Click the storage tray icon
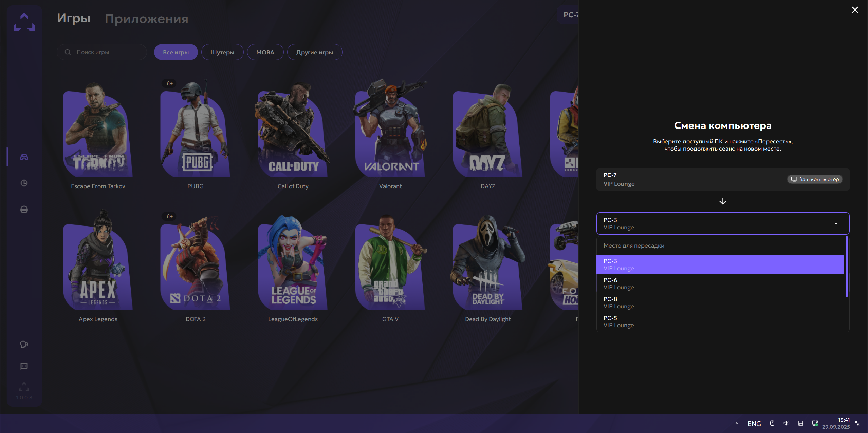This screenshot has height=433, width=868. (800, 423)
